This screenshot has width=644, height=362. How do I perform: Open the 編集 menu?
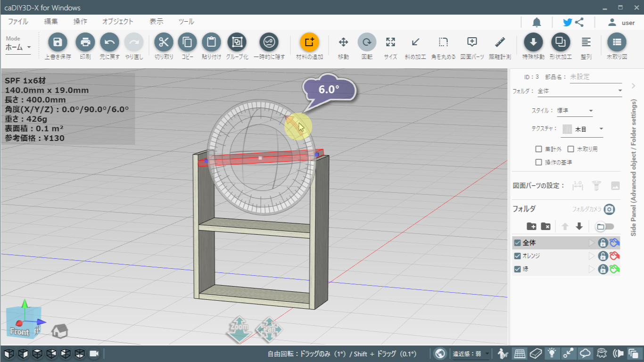pos(51,22)
